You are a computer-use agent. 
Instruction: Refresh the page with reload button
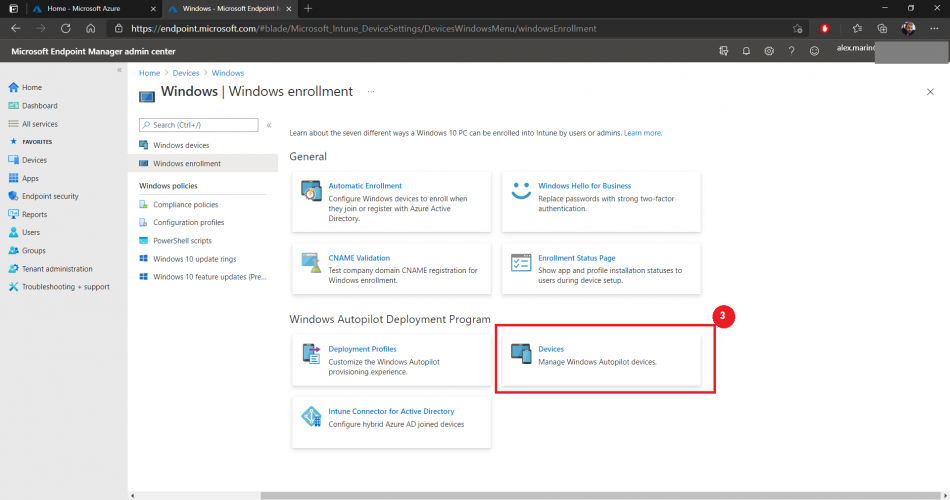(x=65, y=28)
